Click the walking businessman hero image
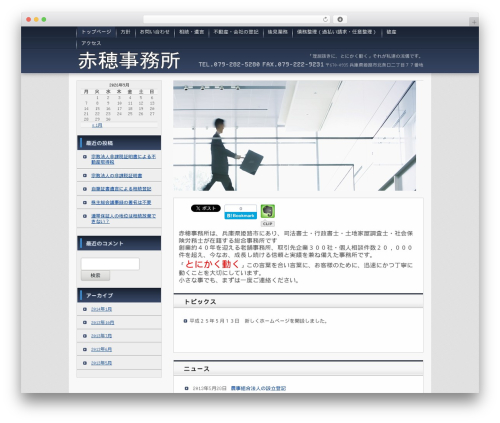The image size is (500, 423). [294, 136]
